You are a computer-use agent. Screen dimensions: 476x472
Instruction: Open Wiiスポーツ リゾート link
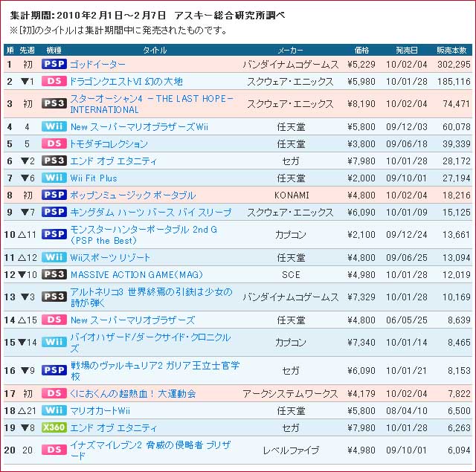tap(110, 257)
